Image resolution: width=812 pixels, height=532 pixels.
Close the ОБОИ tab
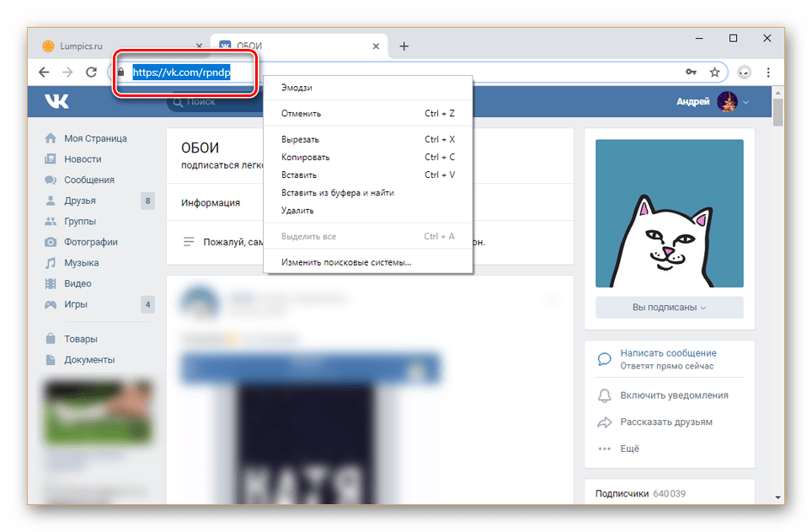pos(376,46)
